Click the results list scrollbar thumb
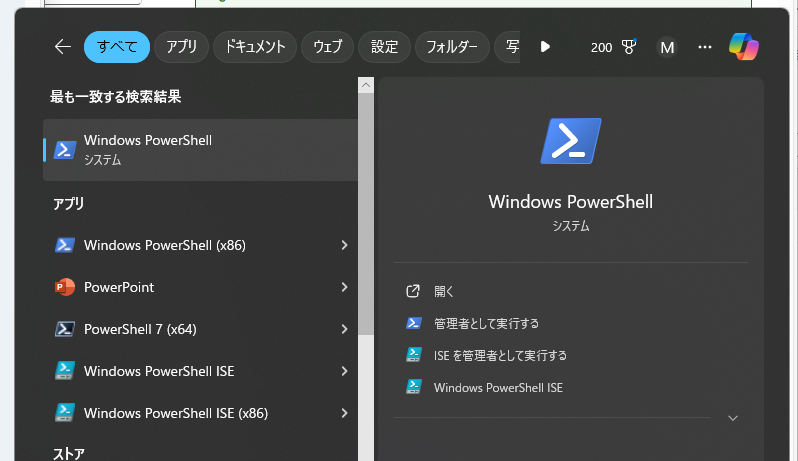Screen dimensions: 798x461 click(366, 214)
